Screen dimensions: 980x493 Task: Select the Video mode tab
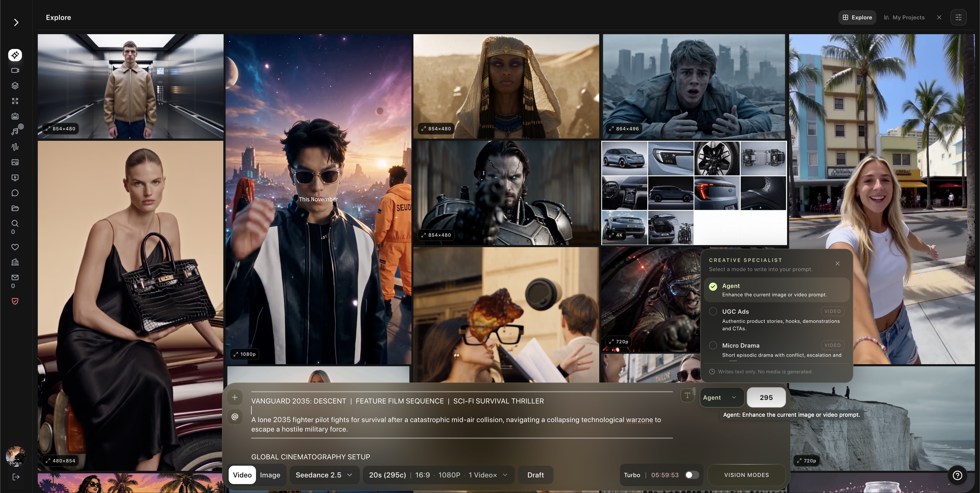click(x=242, y=475)
